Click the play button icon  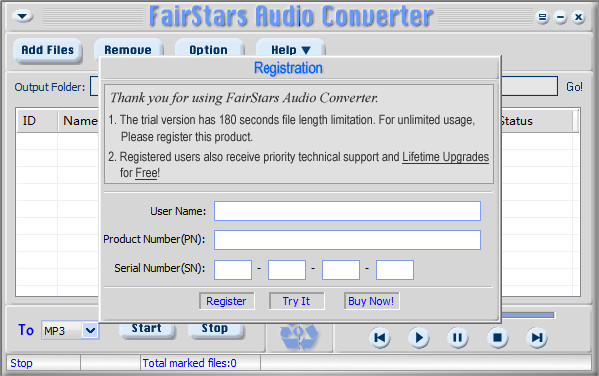[419, 338]
